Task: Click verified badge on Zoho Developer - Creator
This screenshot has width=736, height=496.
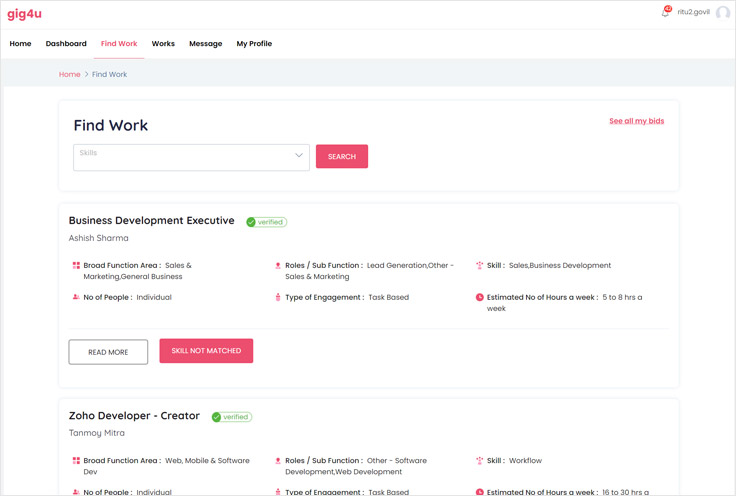Action: click(232, 417)
